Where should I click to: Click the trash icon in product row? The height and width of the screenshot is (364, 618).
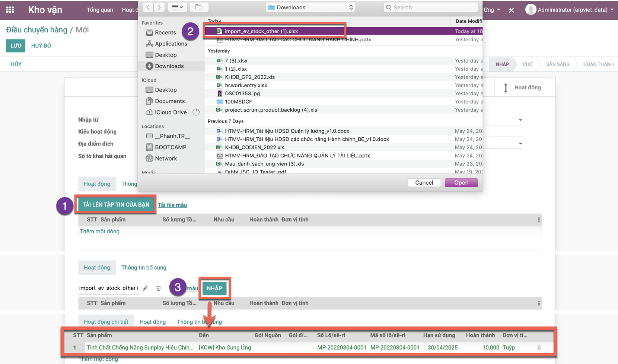click(x=539, y=347)
